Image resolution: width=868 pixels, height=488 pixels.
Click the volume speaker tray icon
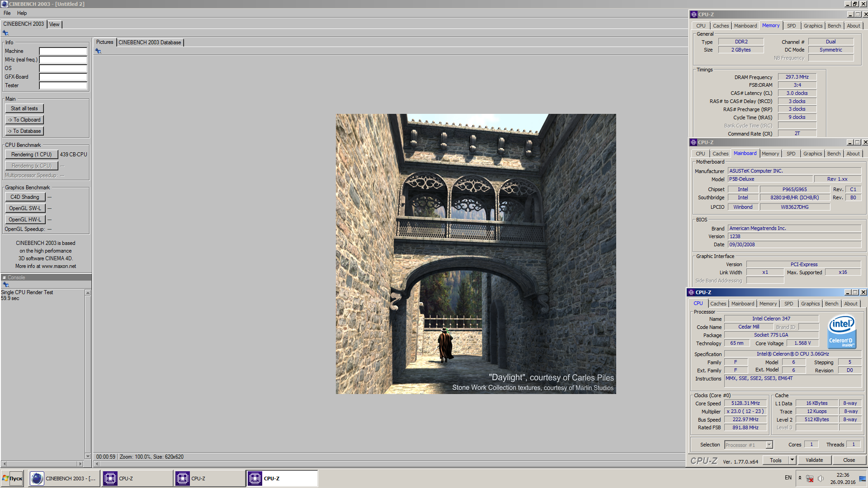[821, 479]
